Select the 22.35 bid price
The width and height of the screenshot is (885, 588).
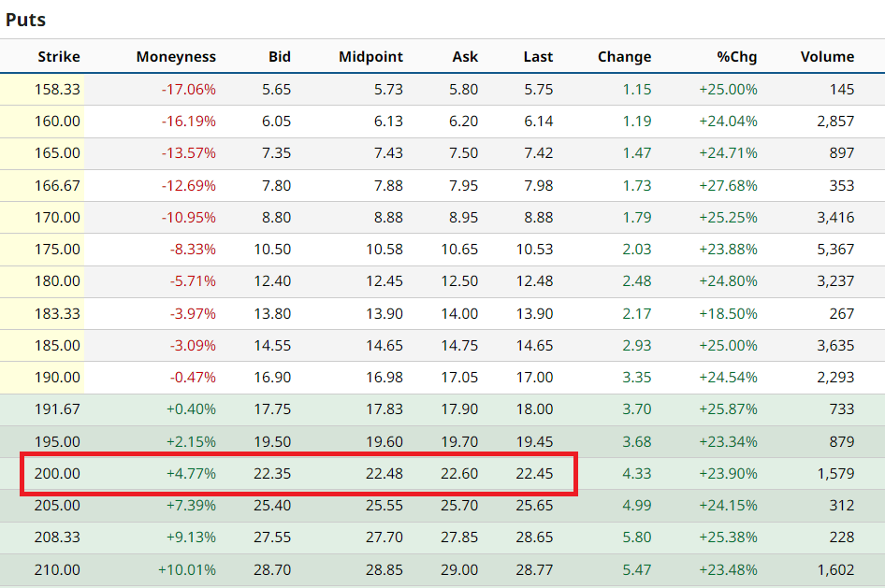(272, 474)
